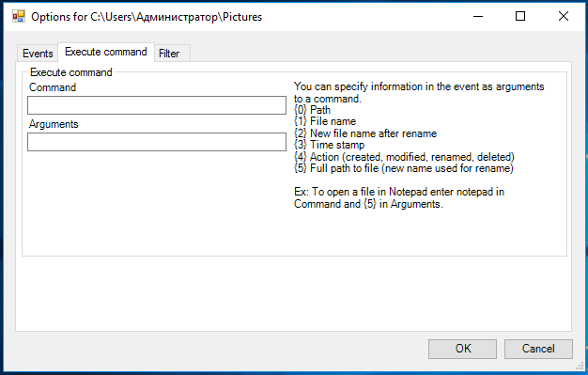The width and height of the screenshot is (588, 375).
Task: Select the Execute command tab
Action: [106, 52]
